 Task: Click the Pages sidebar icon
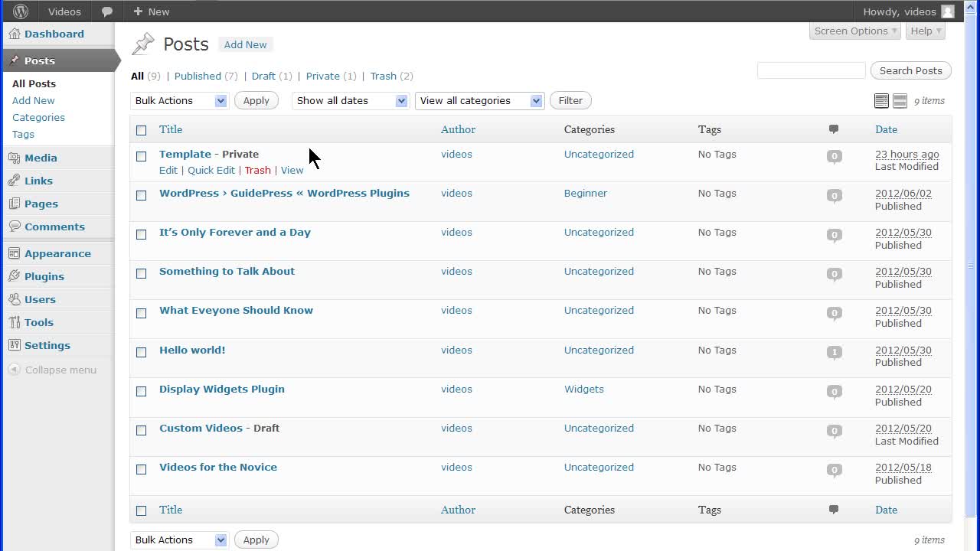15,204
